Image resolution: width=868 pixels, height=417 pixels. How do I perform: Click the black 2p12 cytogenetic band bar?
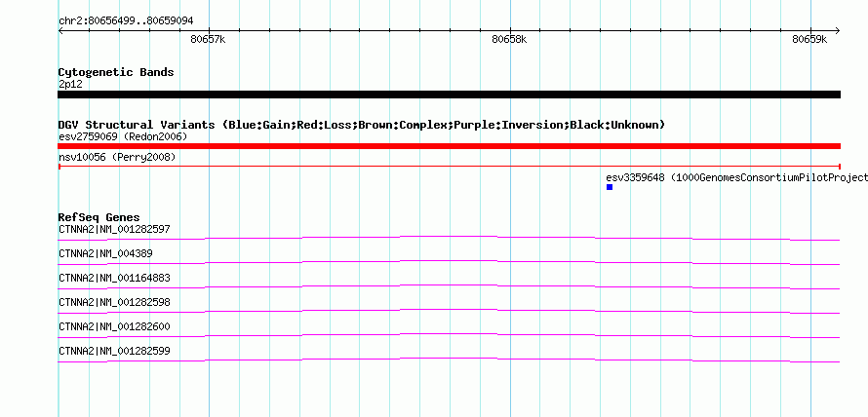(x=449, y=95)
